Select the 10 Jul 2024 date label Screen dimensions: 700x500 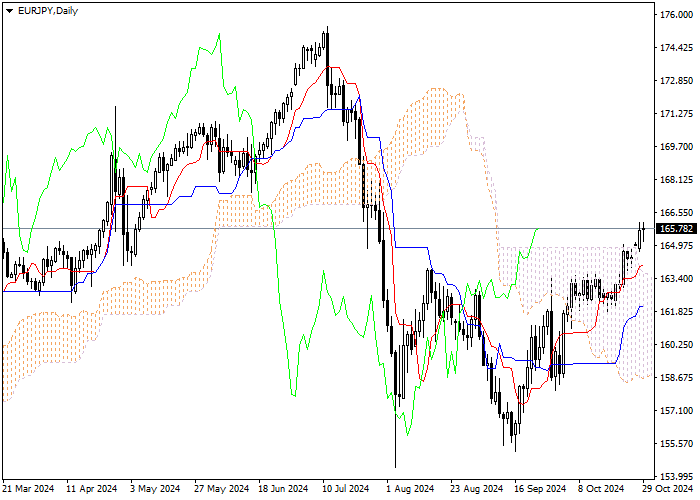pyautogui.click(x=346, y=489)
